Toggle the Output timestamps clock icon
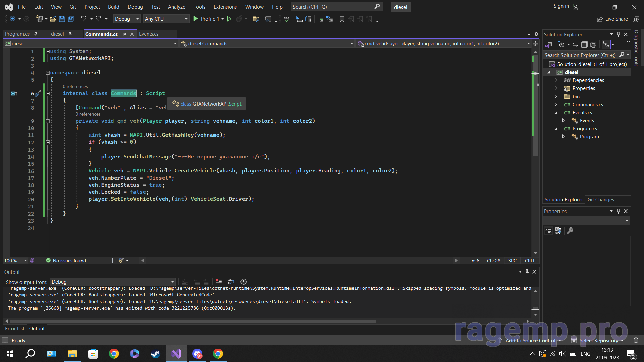 pos(244,282)
